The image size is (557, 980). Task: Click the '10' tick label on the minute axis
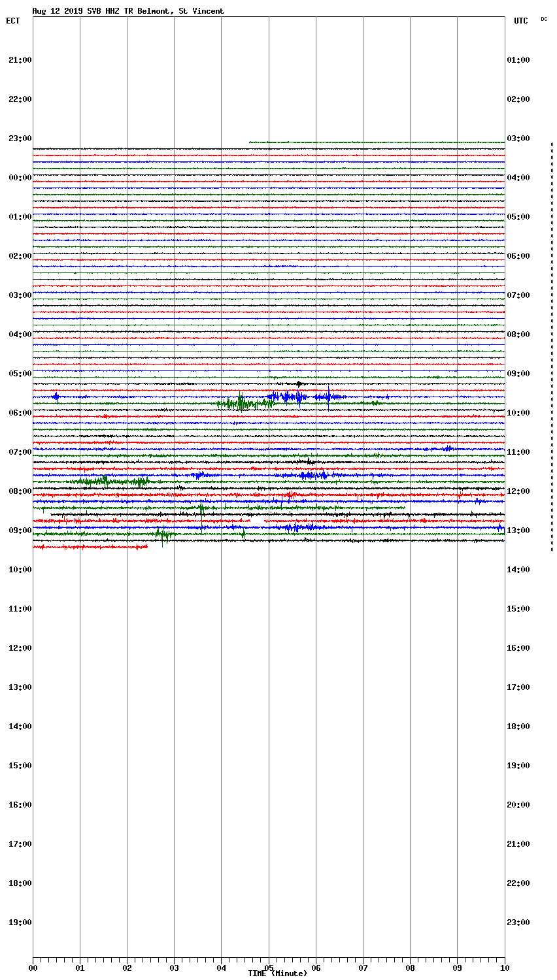pyautogui.click(x=504, y=968)
